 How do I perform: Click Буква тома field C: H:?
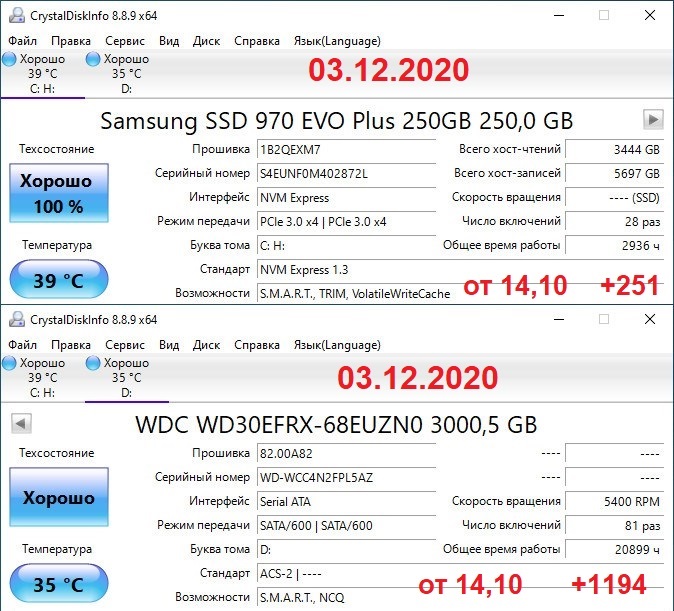346,246
